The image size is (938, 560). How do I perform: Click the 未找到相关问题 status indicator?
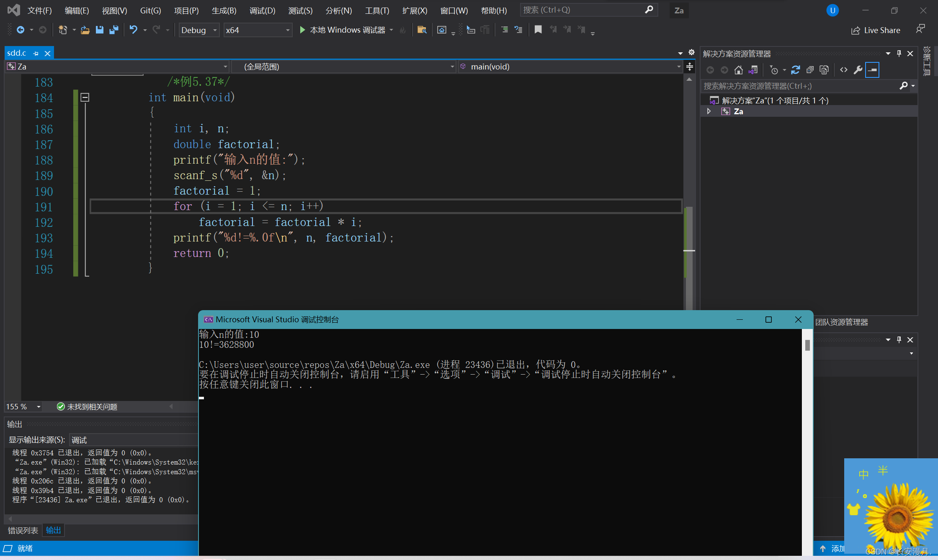87,407
